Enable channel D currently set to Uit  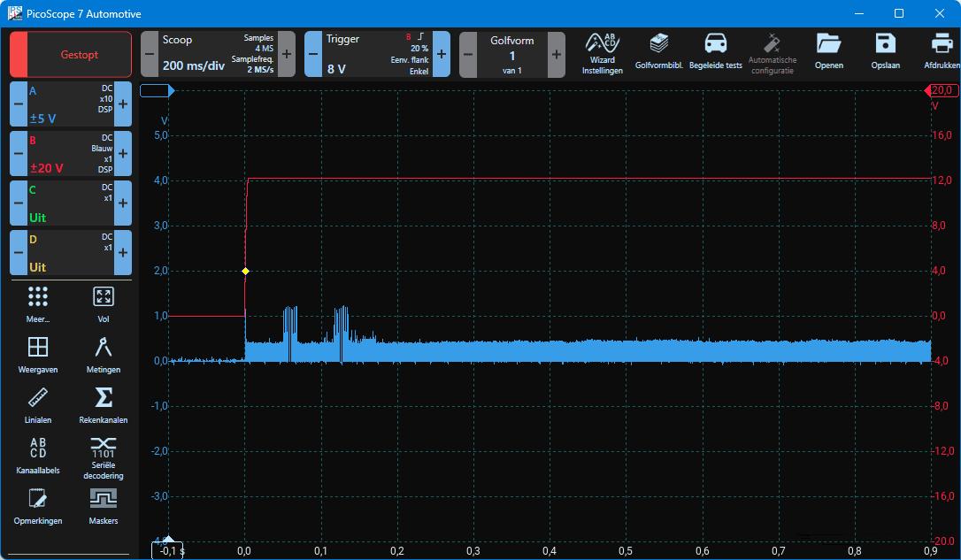pos(70,253)
